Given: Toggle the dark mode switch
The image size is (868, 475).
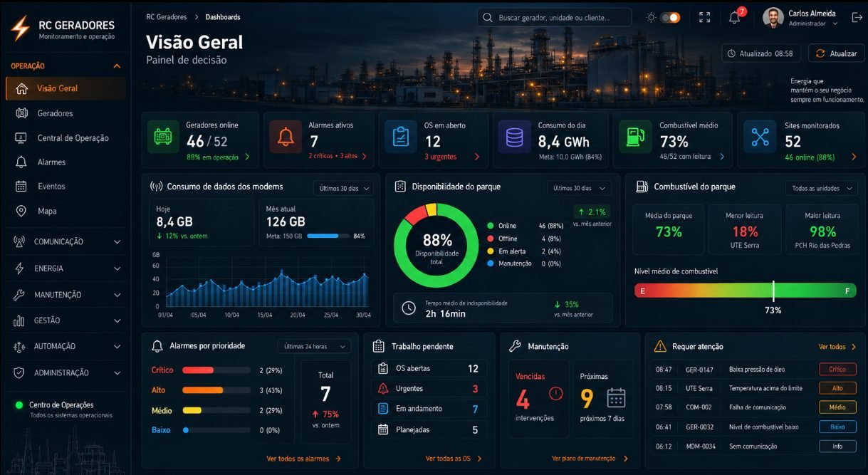Looking at the screenshot, I should pos(670,18).
